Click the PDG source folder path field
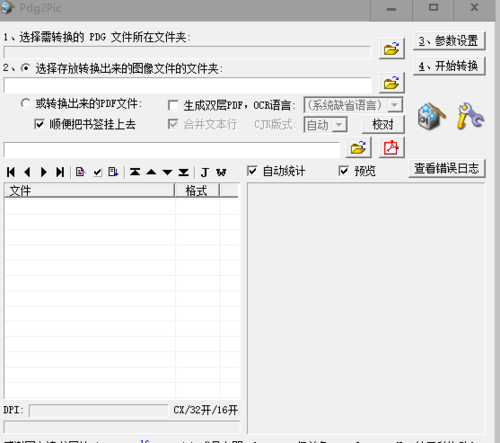 click(x=187, y=52)
